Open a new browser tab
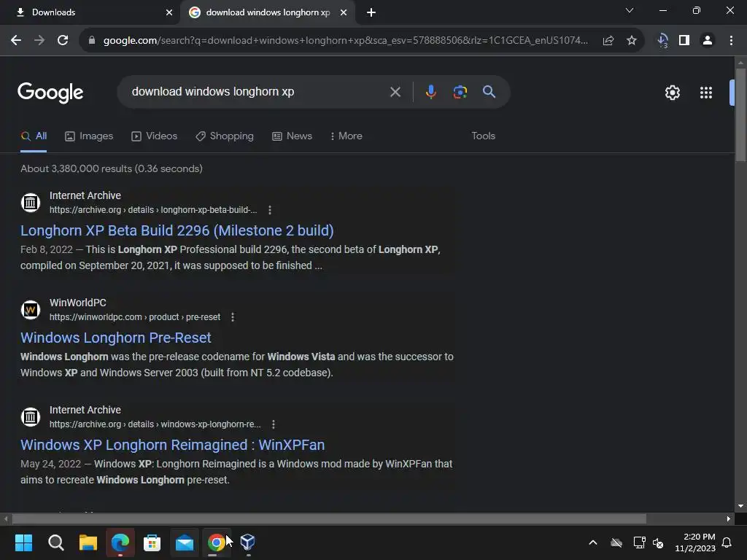Screen dimensions: 747x560 [x=371, y=12]
